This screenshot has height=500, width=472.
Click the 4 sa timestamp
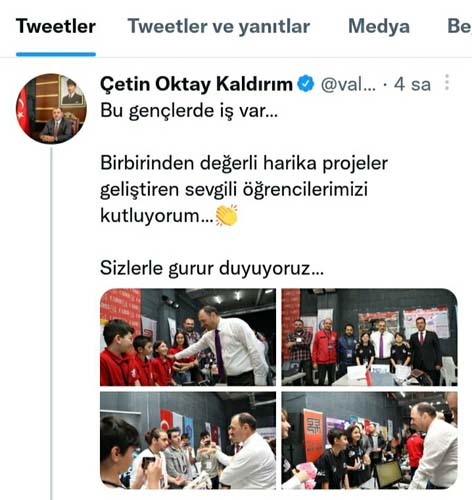tap(412, 84)
